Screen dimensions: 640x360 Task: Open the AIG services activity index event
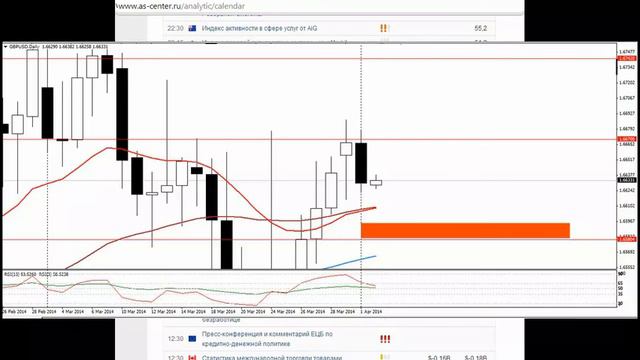(259, 28)
